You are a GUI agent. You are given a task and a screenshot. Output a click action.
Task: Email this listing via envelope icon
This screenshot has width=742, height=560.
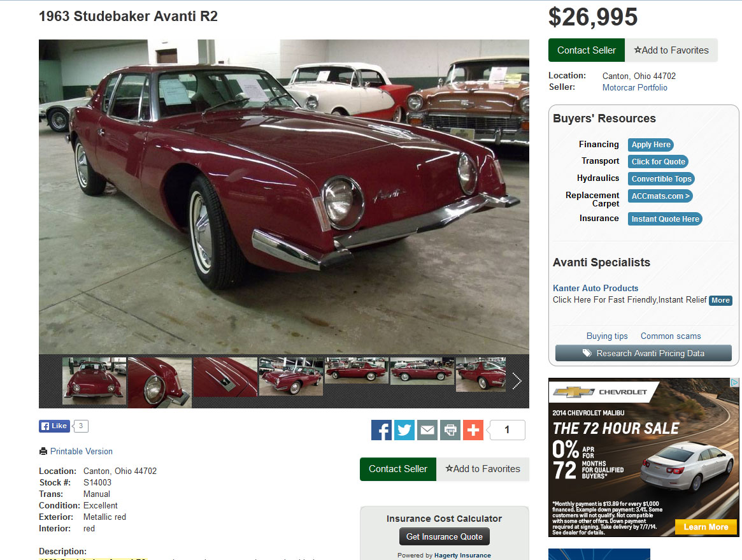(x=427, y=430)
